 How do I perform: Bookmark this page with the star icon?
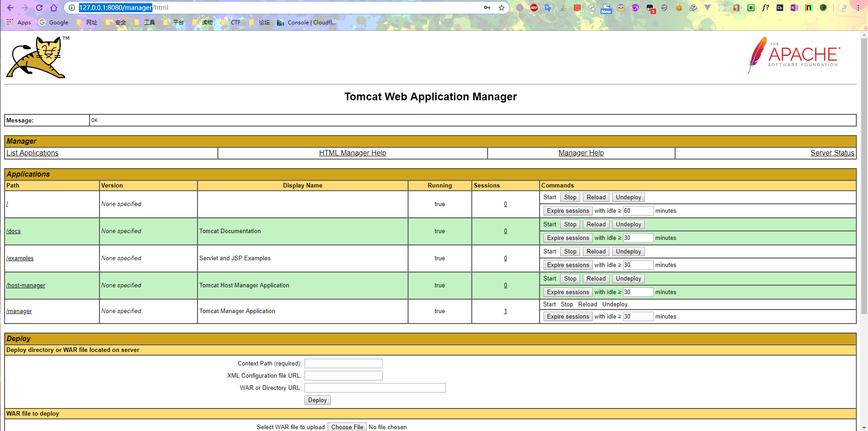502,8
